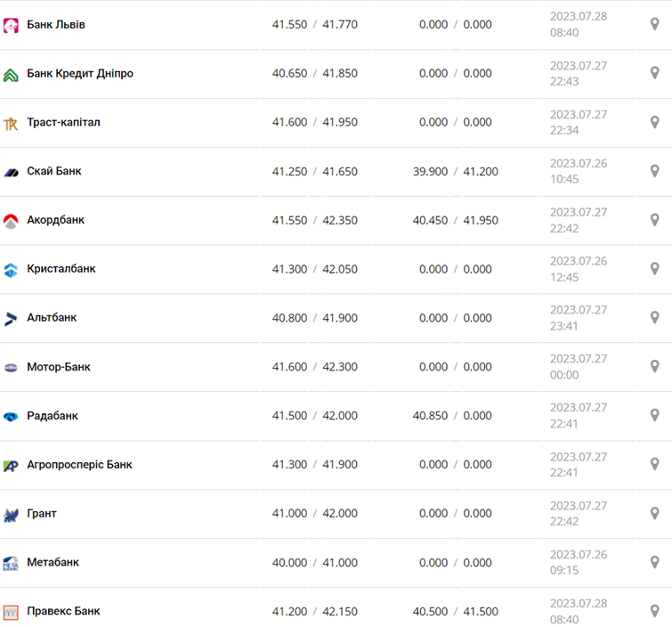The image size is (672, 627).
Task: Click the Альтбанк logo icon
Action: (11, 319)
